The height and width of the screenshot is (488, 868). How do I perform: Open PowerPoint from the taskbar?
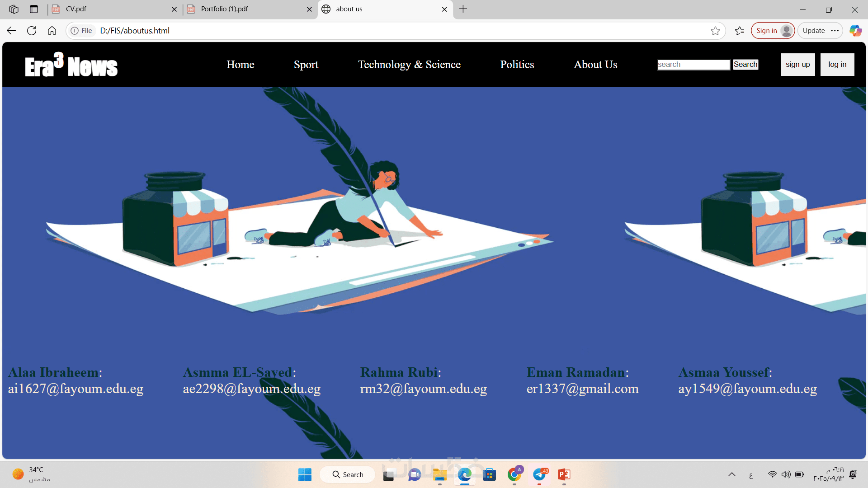(564, 474)
